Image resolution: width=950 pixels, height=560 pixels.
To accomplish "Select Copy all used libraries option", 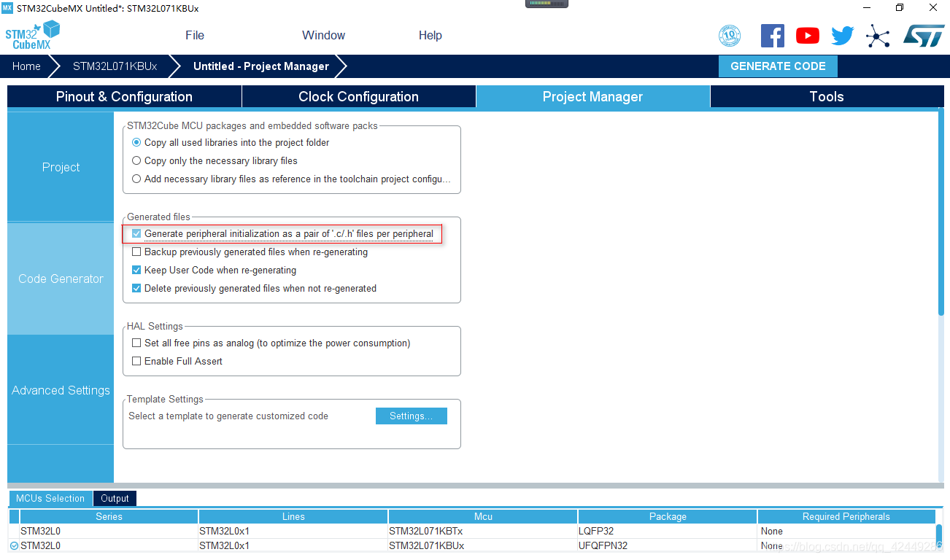I will coord(136,142).
